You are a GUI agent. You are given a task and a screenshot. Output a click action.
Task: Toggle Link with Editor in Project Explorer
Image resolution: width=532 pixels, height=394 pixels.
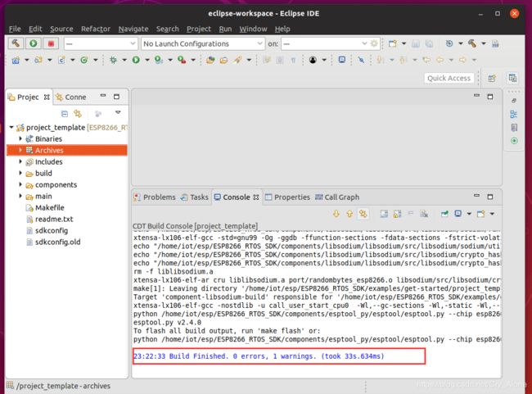click(78, 113)
